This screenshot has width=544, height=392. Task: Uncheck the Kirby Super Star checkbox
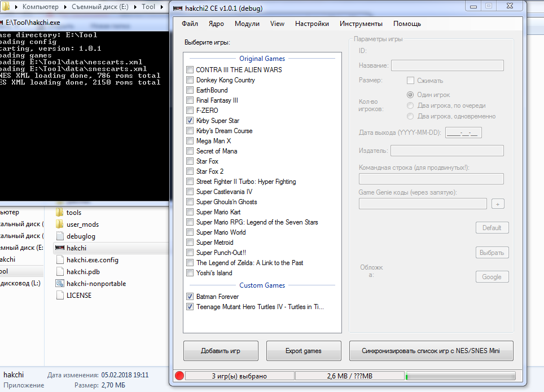pos(190,120)
